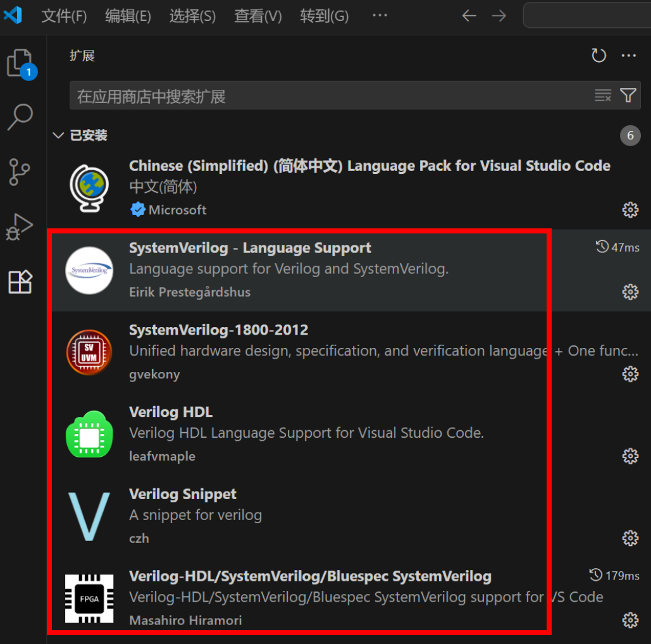Viewport: 651px width, 644px height.
Task: Click the 扩展 panel title
Action: coord(82,56)
